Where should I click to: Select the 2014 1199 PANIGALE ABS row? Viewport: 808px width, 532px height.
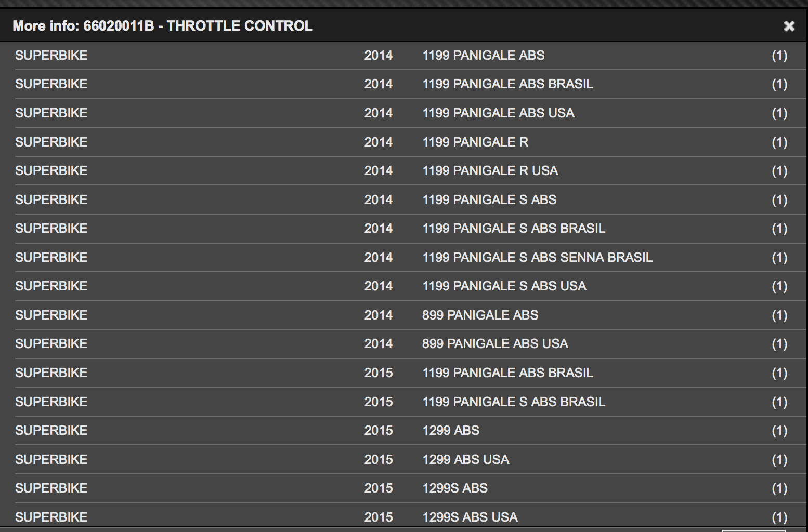coord(483,55)
